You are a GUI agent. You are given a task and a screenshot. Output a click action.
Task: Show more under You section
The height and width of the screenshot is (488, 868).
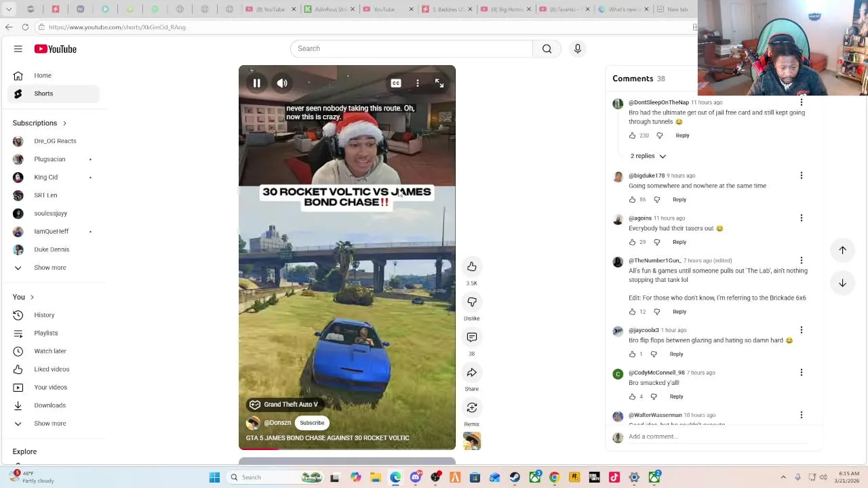point(54,424)
